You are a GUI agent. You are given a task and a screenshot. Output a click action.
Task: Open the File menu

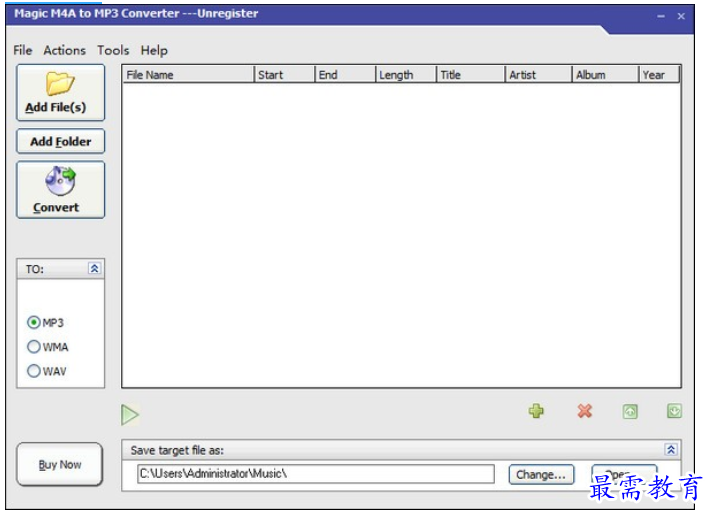[23, 50]
